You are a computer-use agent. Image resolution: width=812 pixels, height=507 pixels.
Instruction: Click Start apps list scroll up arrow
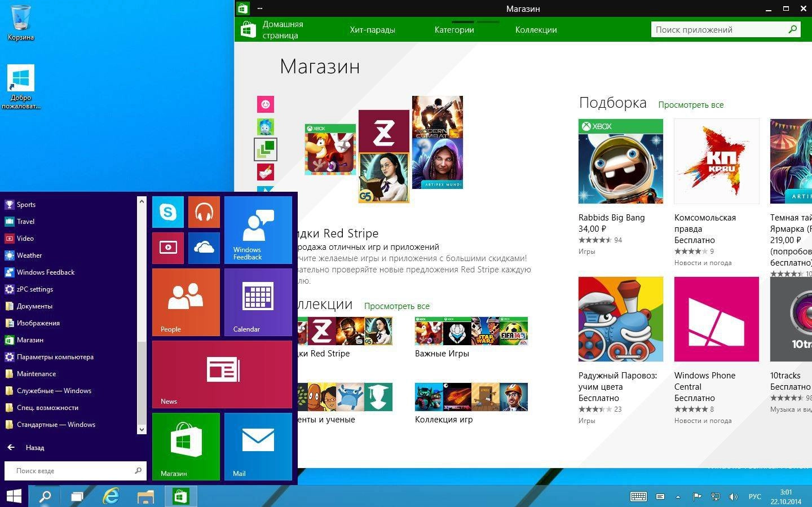pos(142,201)
